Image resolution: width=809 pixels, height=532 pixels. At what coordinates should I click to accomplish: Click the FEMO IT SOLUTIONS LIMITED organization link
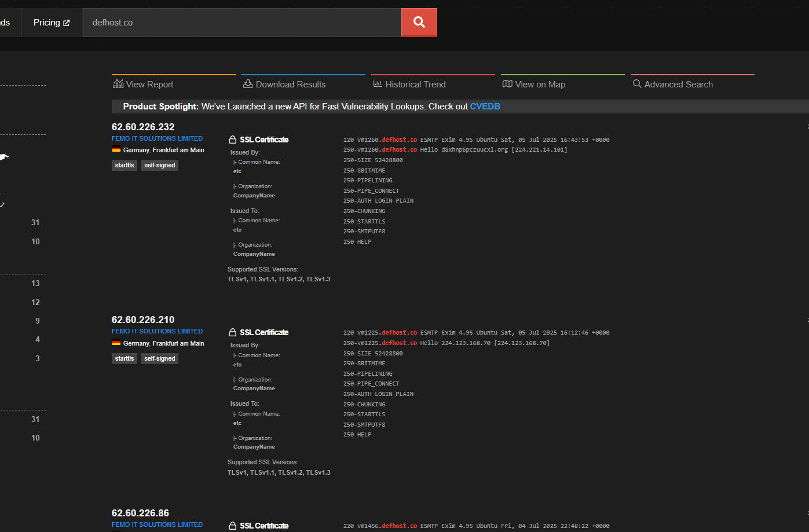click(157, 138)
